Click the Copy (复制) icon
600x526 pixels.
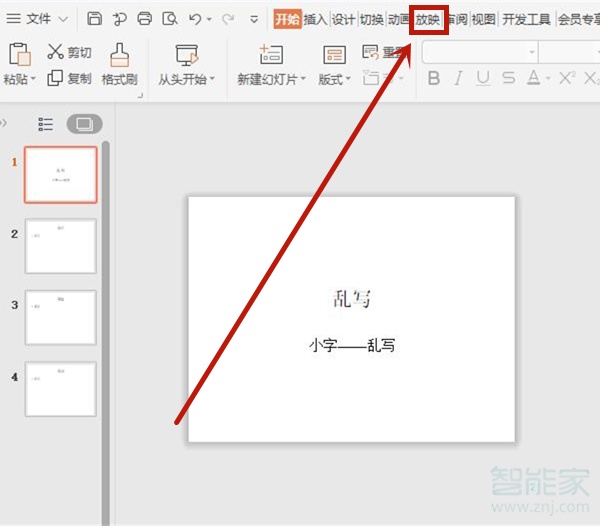coord(55,78)
